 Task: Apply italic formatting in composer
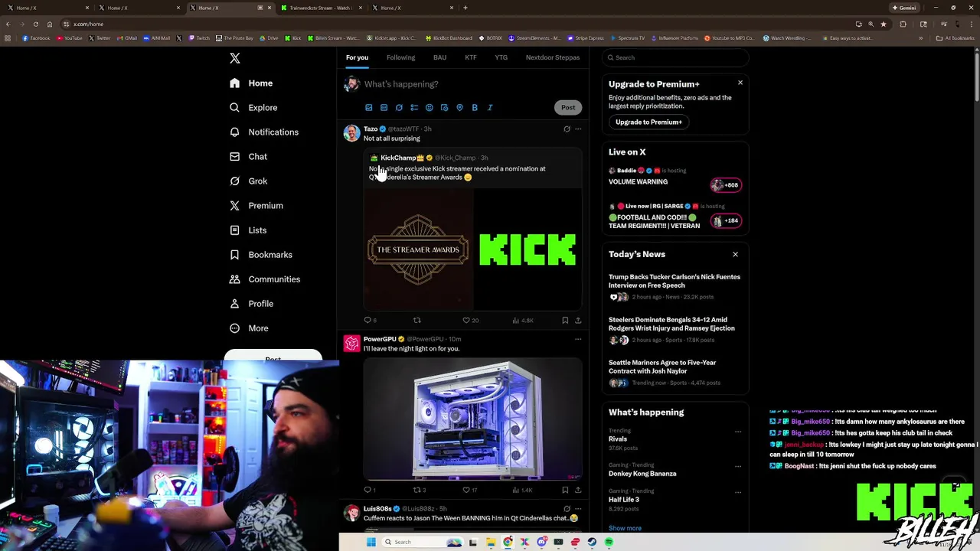pos(490,108)
